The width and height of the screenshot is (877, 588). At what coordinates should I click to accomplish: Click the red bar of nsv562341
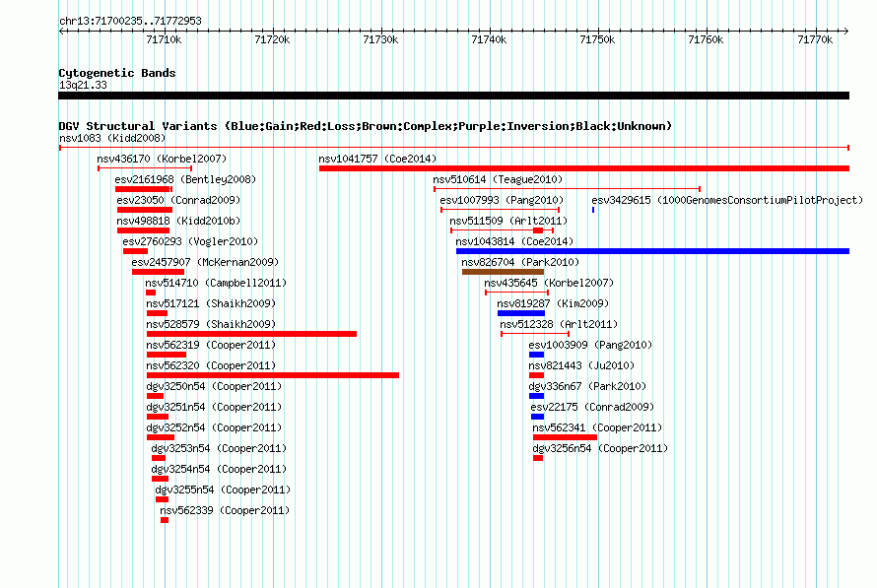coord(565,437)
